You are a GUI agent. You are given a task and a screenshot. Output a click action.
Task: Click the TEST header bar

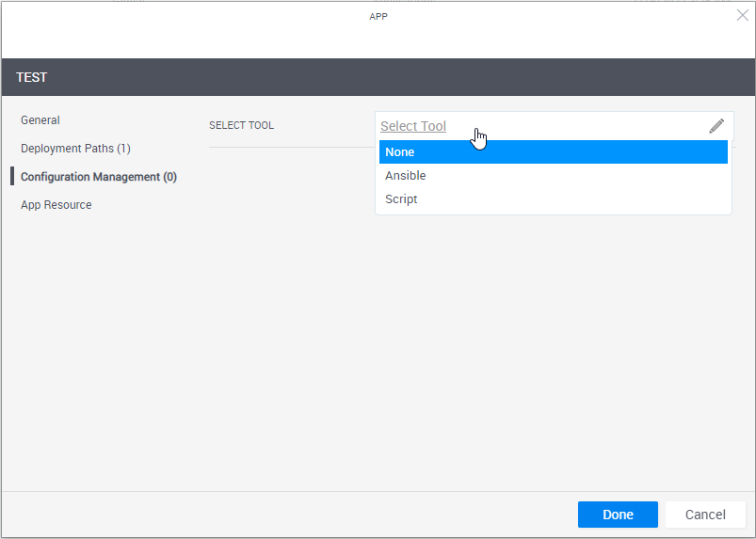(377, 77)
